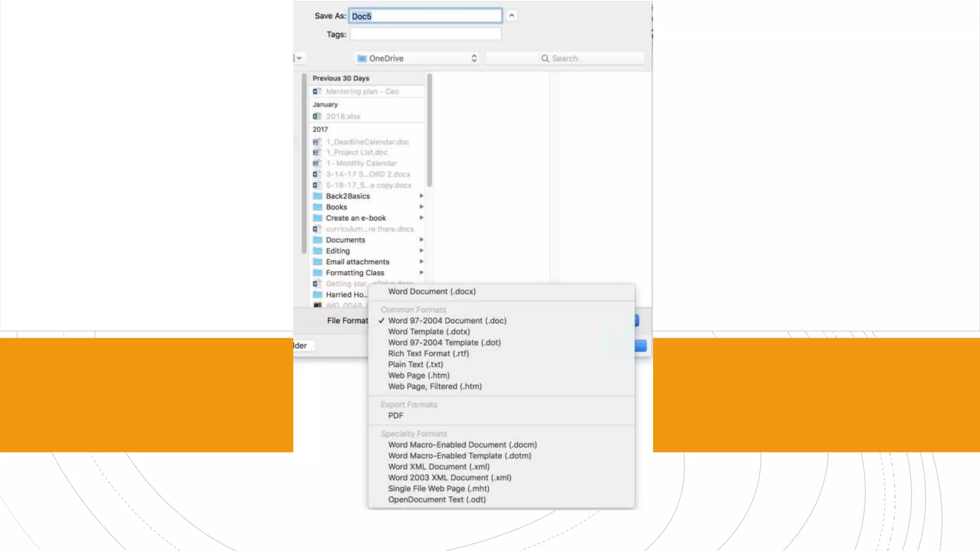Click the Documents folder icon
The width and height of the screenshot is (980, 551).
pos(317,240)
